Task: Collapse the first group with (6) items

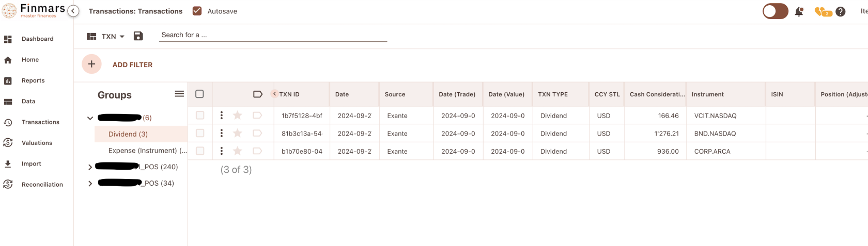Action: [90, 118]
